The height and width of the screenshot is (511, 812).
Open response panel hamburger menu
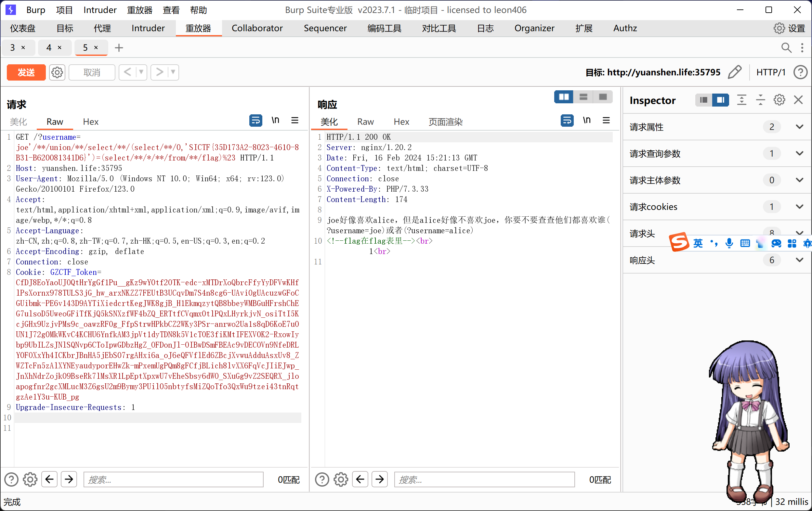coord(606,120)
